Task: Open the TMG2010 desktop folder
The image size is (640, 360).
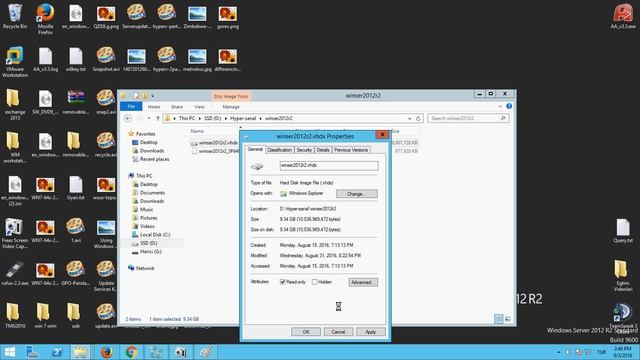Action: [x=15, y=316]
